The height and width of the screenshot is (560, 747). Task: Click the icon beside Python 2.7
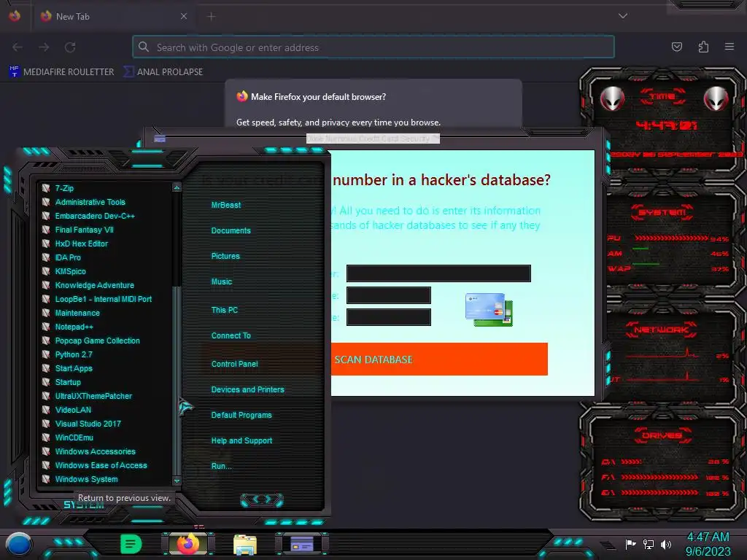(x=46, y=354)
